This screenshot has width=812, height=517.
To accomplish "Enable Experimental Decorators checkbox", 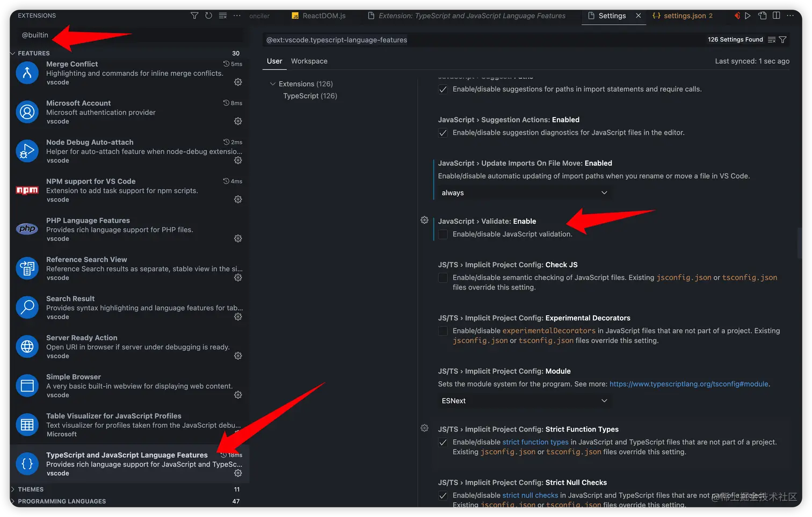I will tap(443, 331).
